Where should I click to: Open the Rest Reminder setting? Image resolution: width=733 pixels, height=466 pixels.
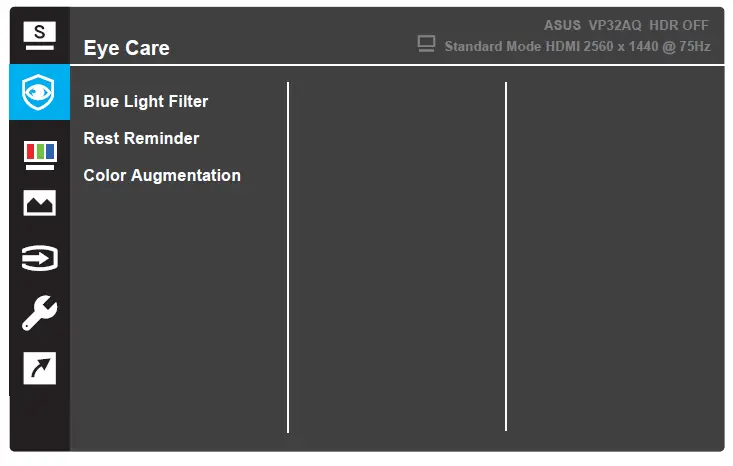141,138
